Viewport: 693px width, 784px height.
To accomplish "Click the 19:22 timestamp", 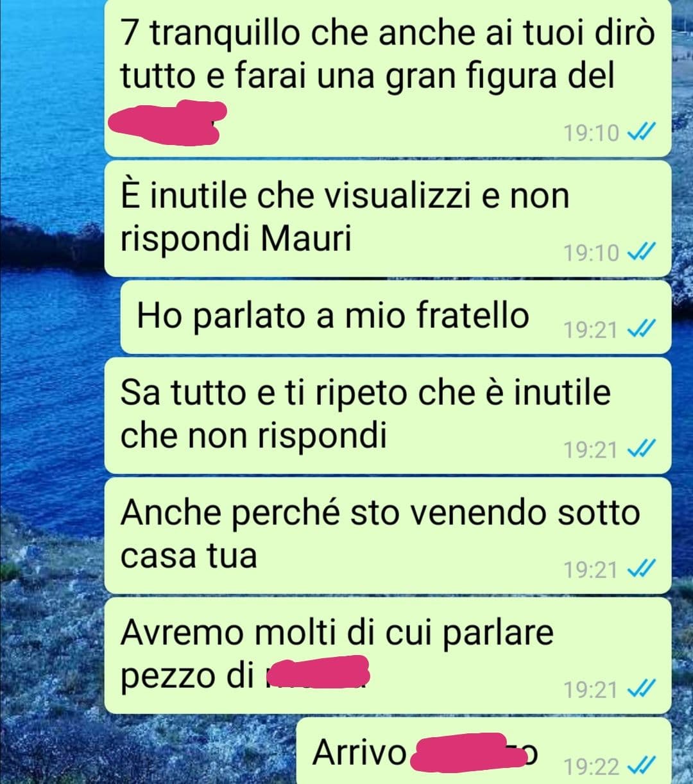I will click(x=593, y=767).
